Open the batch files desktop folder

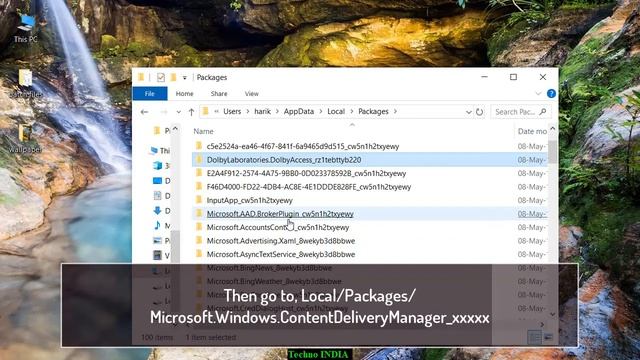tap(25, 84)
